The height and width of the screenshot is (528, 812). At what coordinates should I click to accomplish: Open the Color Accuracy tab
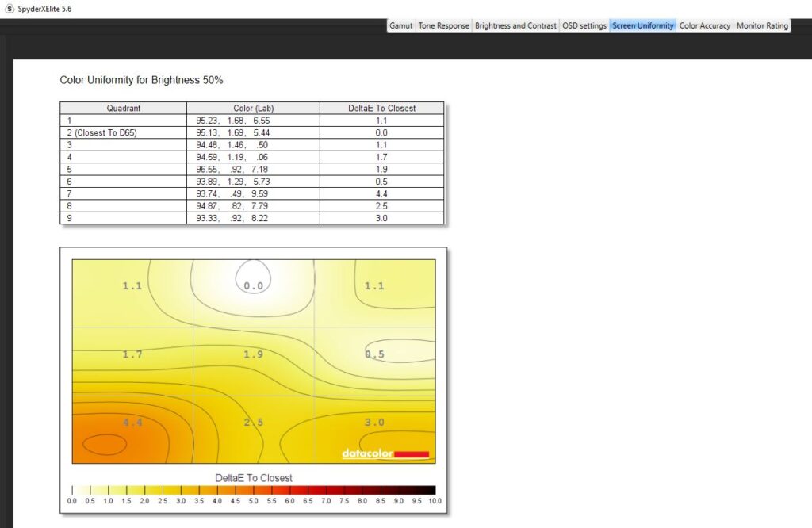pyautogui.click(x=704, y=25)
